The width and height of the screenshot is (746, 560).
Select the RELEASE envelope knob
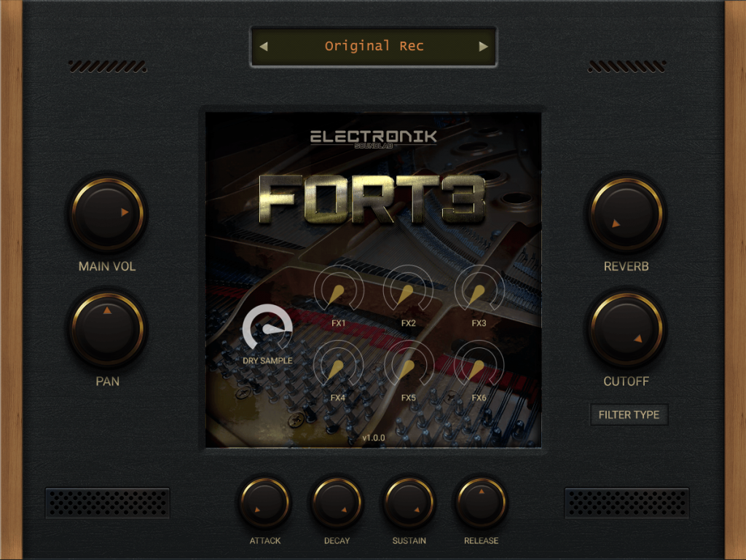point(481,502)
